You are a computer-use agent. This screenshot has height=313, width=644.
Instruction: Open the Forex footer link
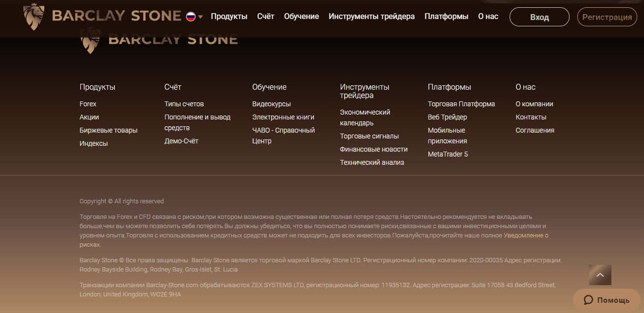coord(88,104)
